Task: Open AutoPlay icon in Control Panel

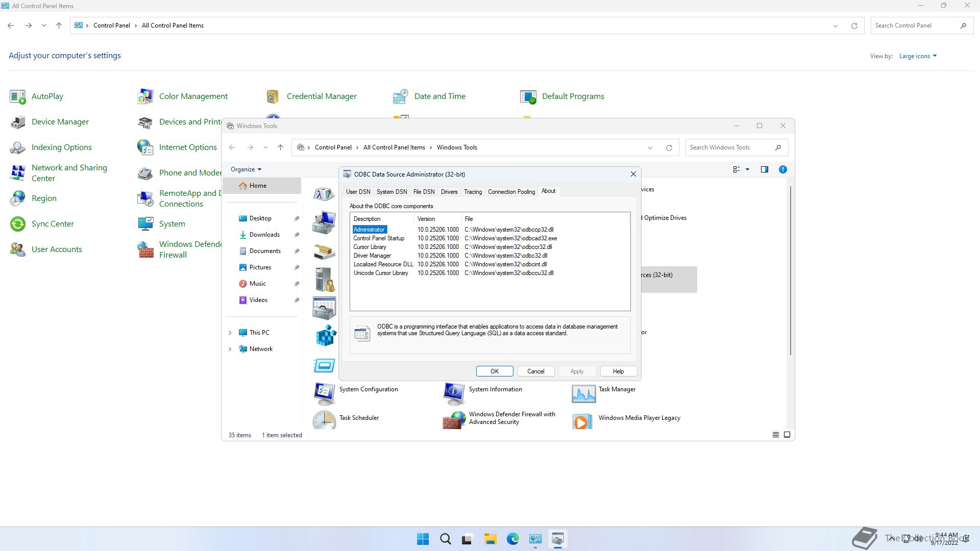Action: [18, 96]
